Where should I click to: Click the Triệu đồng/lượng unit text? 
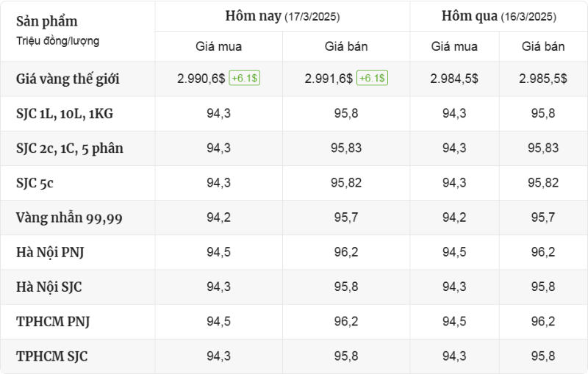click(57, 41)
